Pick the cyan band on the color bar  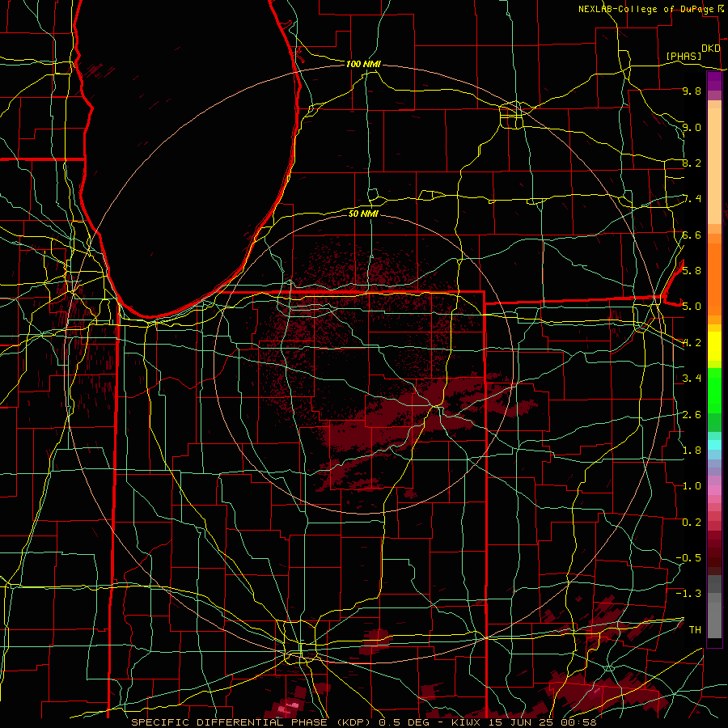(714, 444)
